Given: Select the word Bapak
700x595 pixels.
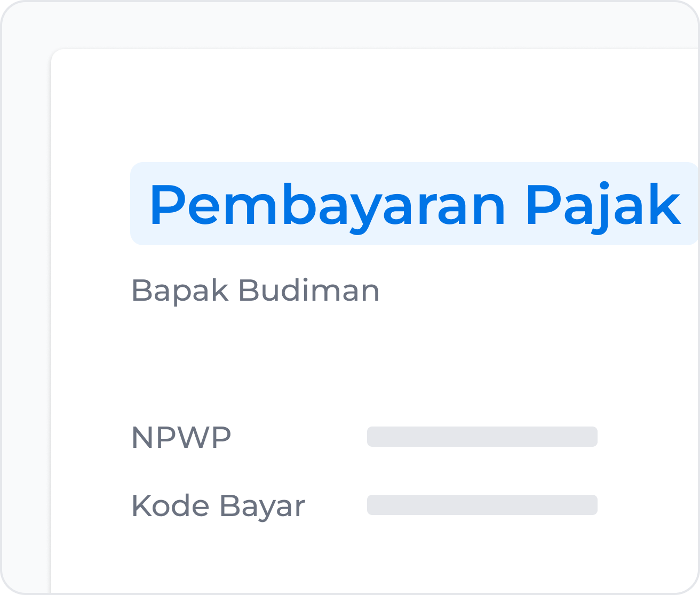Looking at the screenshot, I should 180,291.
